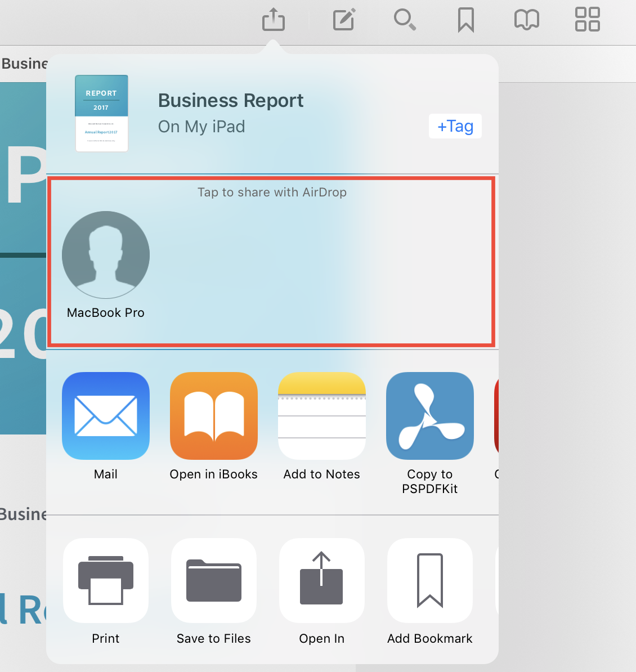Open the annotation edit tool
The width and height of the screenshot is (636, 672).
pyautogui.click(x=344, y=20)
